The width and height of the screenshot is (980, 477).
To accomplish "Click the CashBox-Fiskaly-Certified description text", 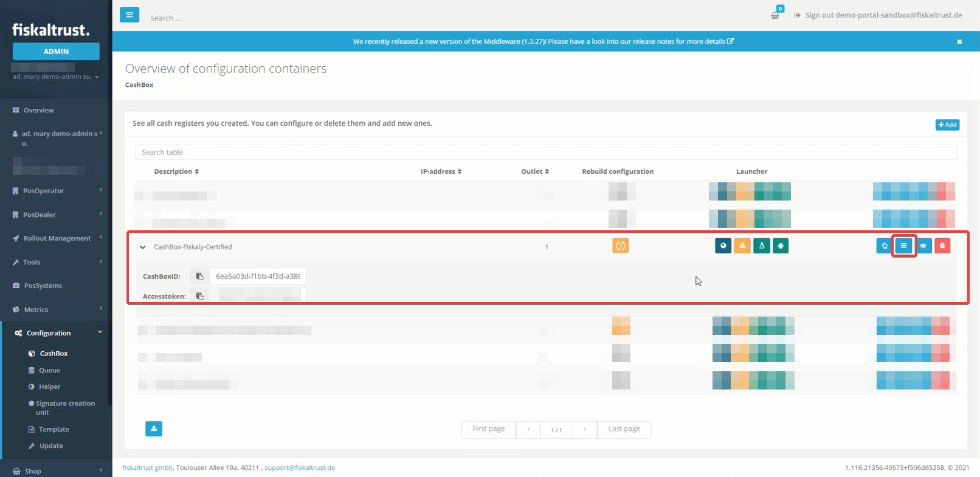I will (193, 247).
